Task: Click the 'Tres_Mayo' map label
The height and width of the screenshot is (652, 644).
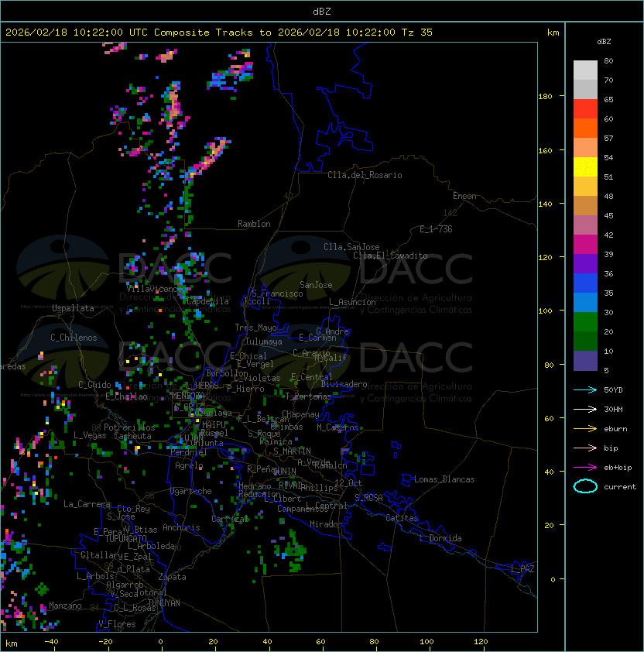Action: pos(255,328)
